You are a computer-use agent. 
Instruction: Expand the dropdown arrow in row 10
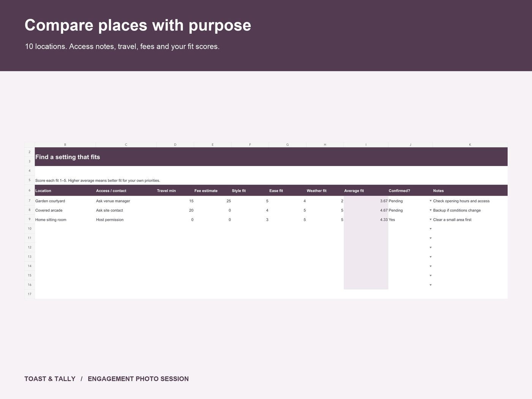(431, 229)
